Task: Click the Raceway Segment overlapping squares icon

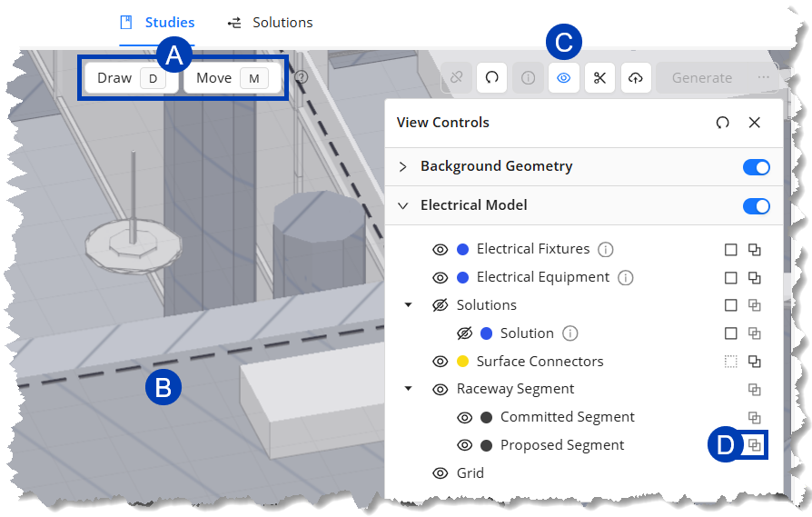Action: click(x=755, y=389)
